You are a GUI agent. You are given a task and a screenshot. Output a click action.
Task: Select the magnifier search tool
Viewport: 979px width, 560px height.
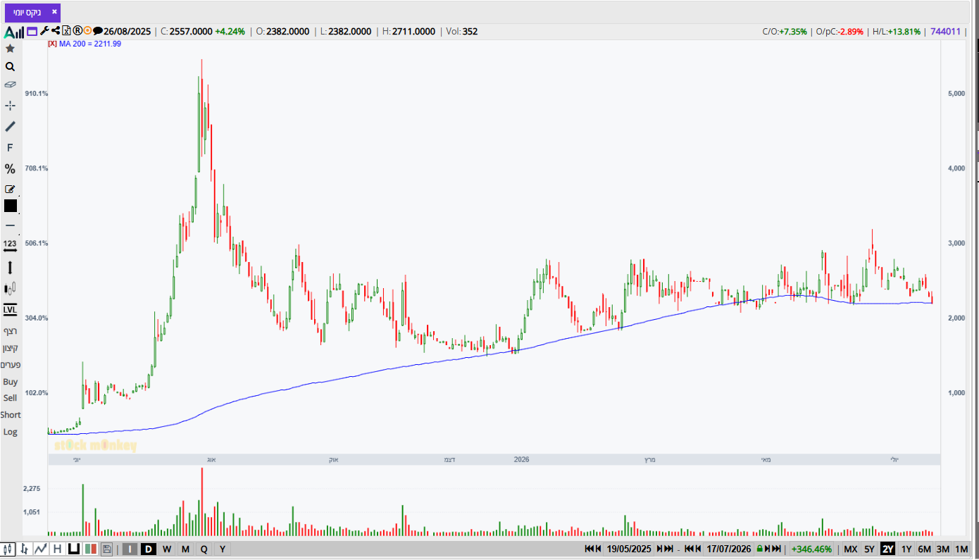(10, 67)
